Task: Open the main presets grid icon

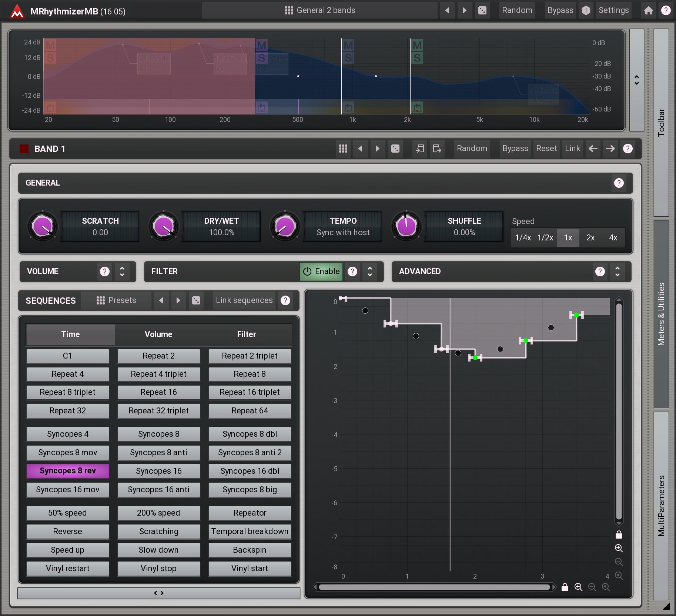Action: (x=289, y=10)
